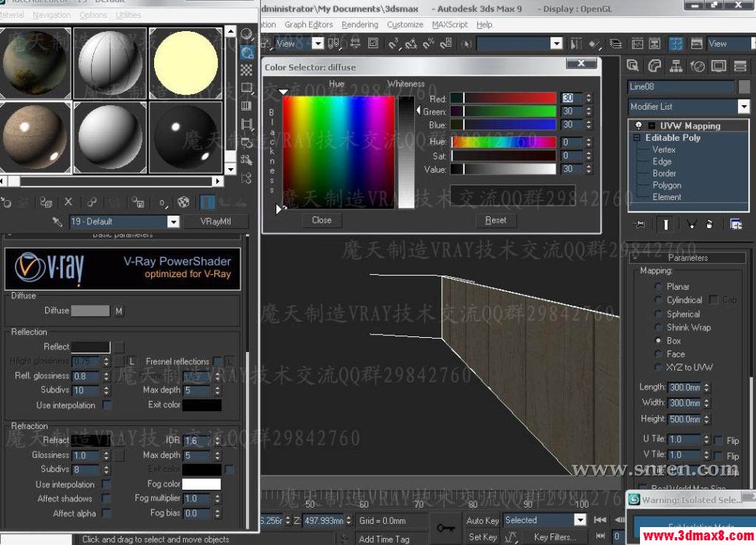Toggle U Tile Flip checkbox

tap(719, 441)
